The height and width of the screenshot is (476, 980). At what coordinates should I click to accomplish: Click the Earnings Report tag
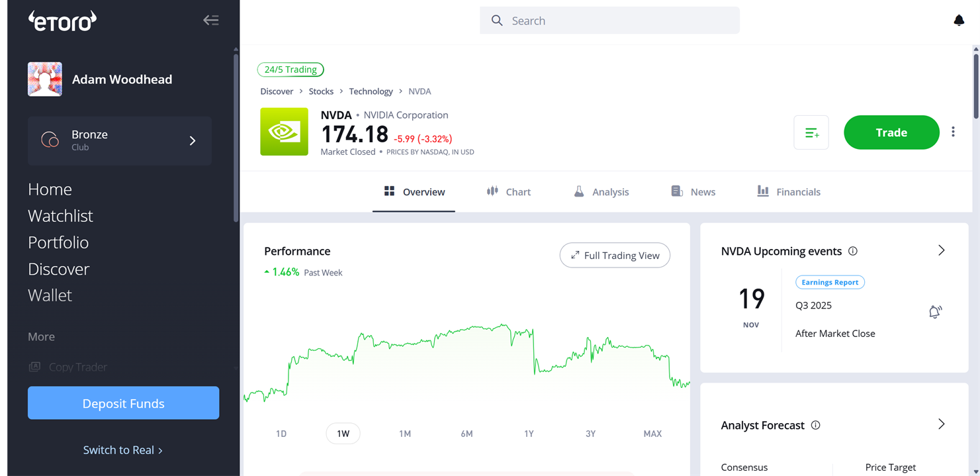pos(830,282)
